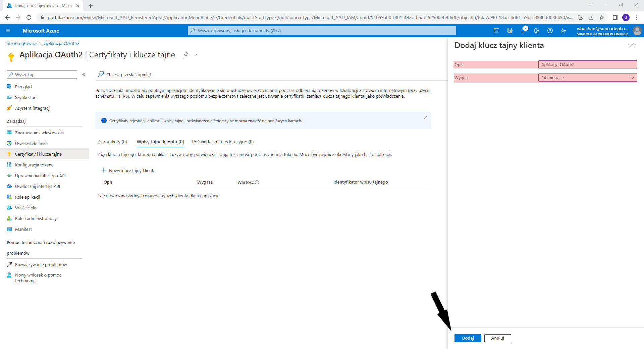Close the Dodaj klucz tajny klienta panel
The image size is (644, 349).
coord(632,45)
